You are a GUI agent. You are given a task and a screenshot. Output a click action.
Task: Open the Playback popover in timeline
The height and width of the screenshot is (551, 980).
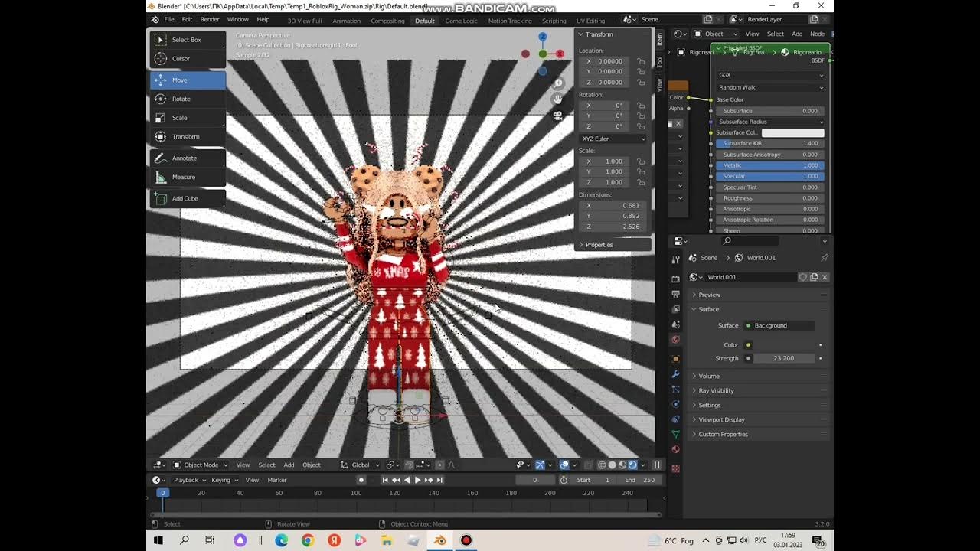pyautogui.click(x=188, y=480)
